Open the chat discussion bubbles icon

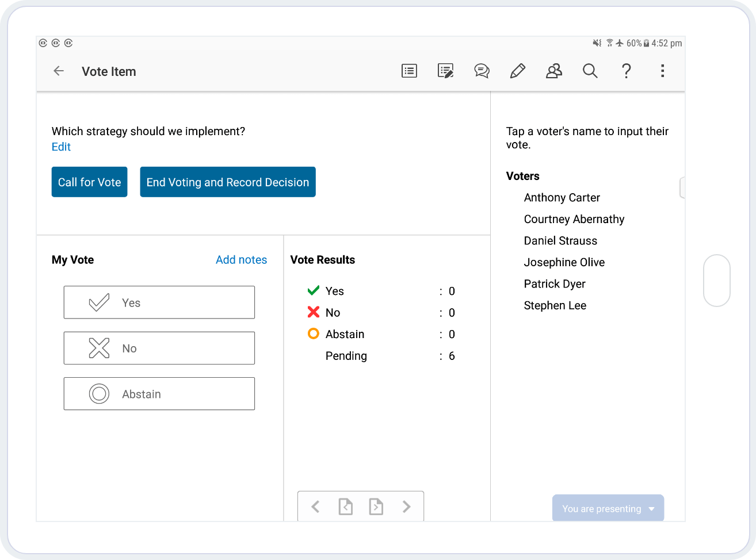pyautogui.click(x=482, y=71)
